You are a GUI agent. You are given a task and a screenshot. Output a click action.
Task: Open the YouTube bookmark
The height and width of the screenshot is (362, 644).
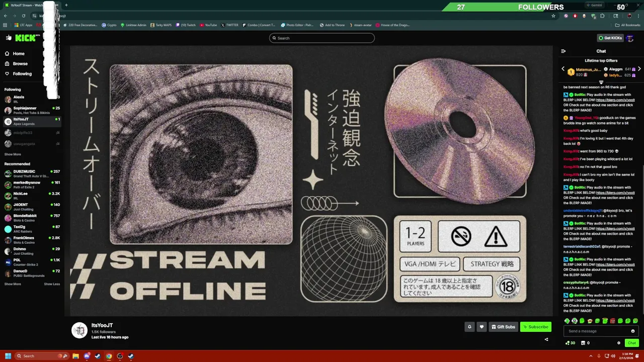[208, 25]
